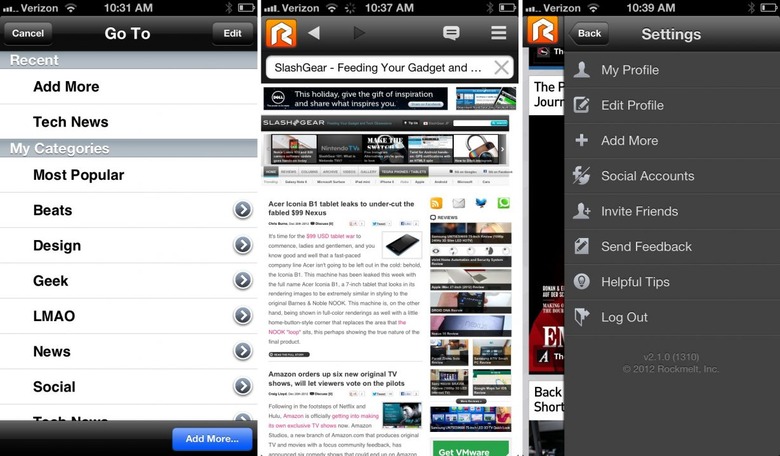Click the SlashGear RSS feed icon
The width and height of the screenshot is (780, 456).
[436, 203]
